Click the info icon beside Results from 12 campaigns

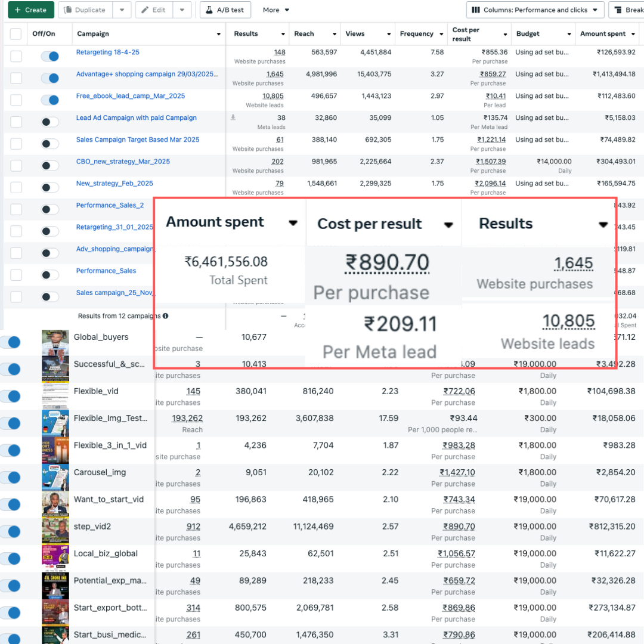[x=165, y=316]
